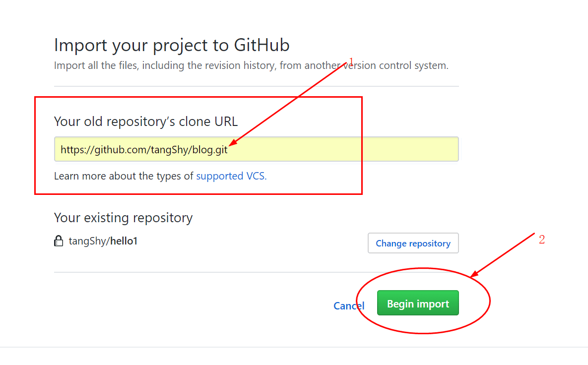Click the Your old repository's clone URL label

pyautogui.click(x=146, y=122)
